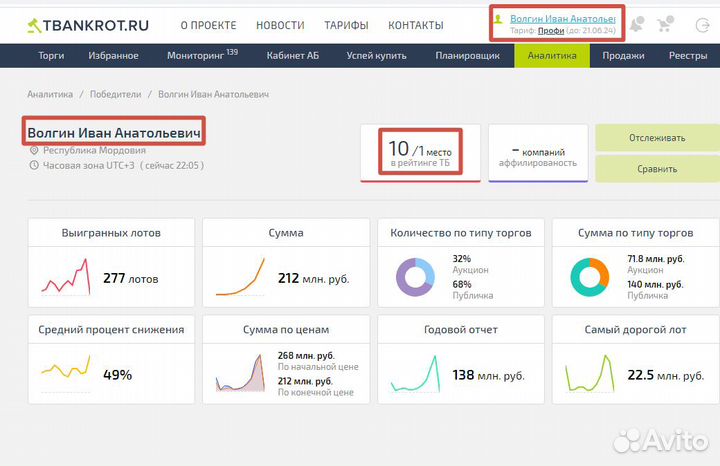
Task: Open the notifications bell icon
Action: click(636, 24)
